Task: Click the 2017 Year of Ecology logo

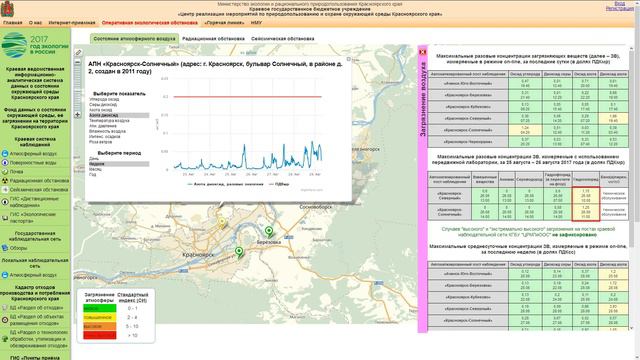Action: 35,45
